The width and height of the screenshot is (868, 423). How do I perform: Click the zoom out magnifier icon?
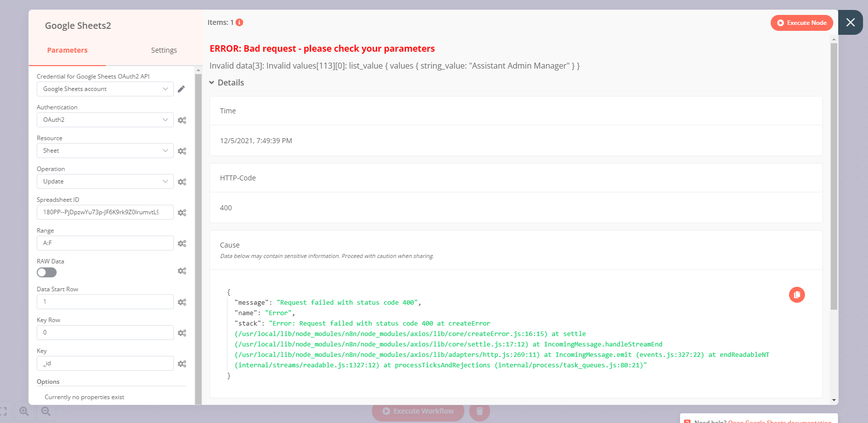pos(46,411)
